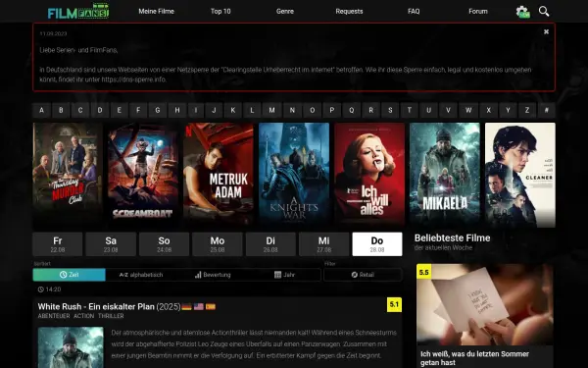Select the Fr 22.08 day tab
The width and height of the screenshot is (588, 368).
point(58,244)
